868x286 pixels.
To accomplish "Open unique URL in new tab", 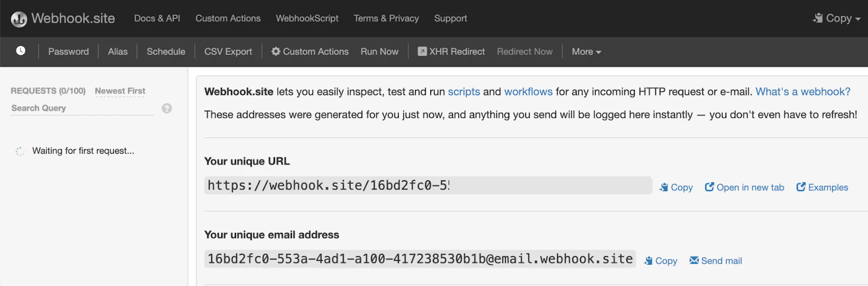I will coord(744,187).
